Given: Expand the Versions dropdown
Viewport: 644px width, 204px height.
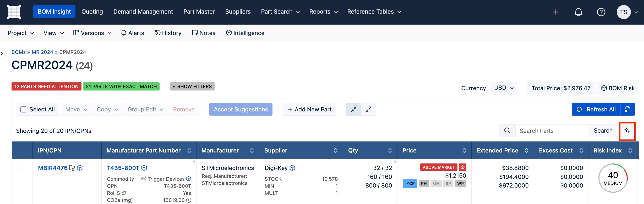Looking at the screenshot, I should tap(92, 33).
